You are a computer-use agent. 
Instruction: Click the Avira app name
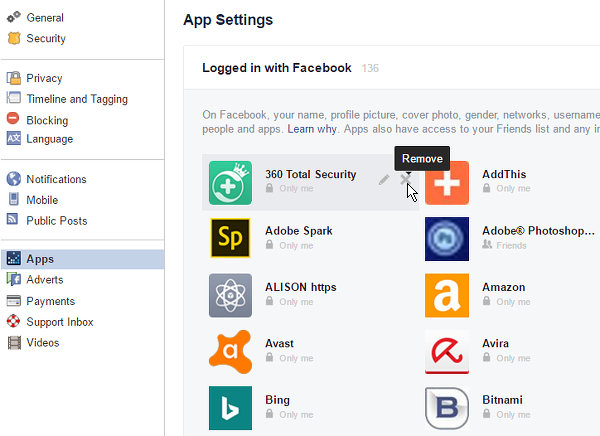(x=496, y=343)
